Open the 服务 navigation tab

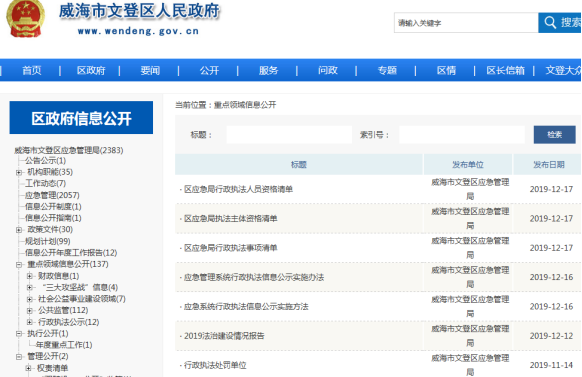coord(268,70)
